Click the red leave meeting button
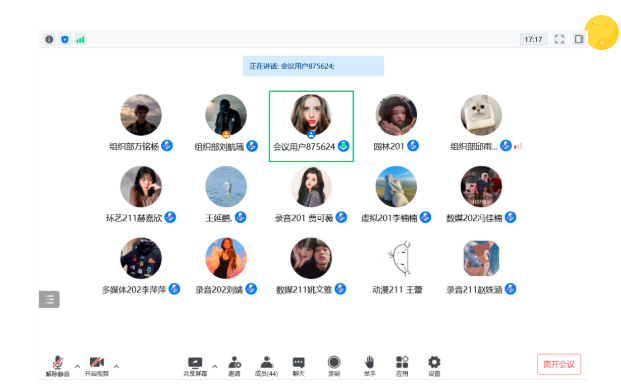Viewport: 621px width, 390px height. point(559,364)
